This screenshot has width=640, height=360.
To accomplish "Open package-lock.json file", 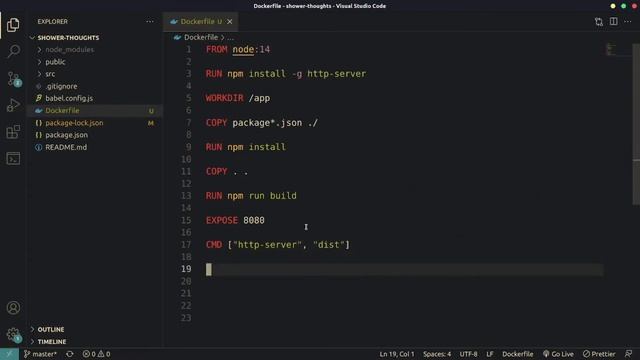I will [x=95, y=123].
